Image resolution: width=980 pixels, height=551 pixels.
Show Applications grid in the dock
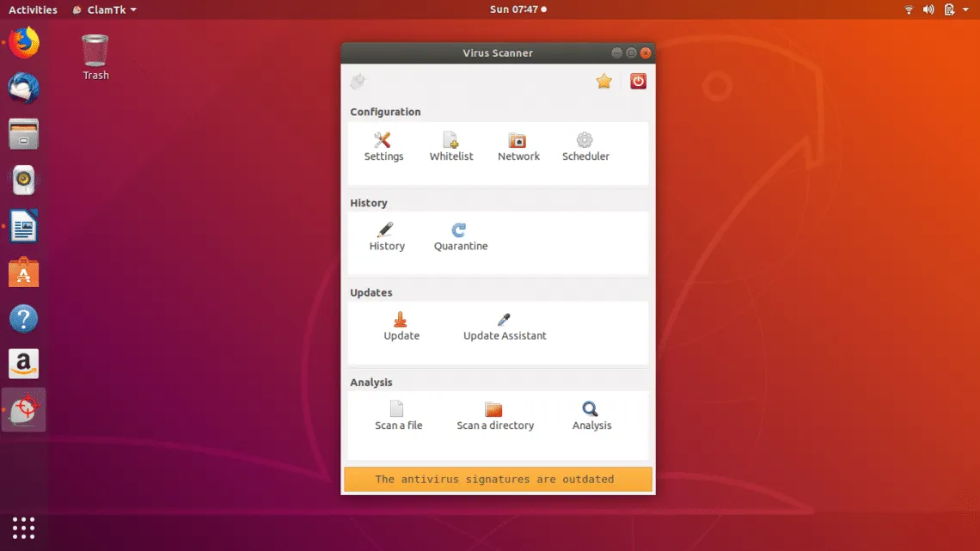point(23,528)
